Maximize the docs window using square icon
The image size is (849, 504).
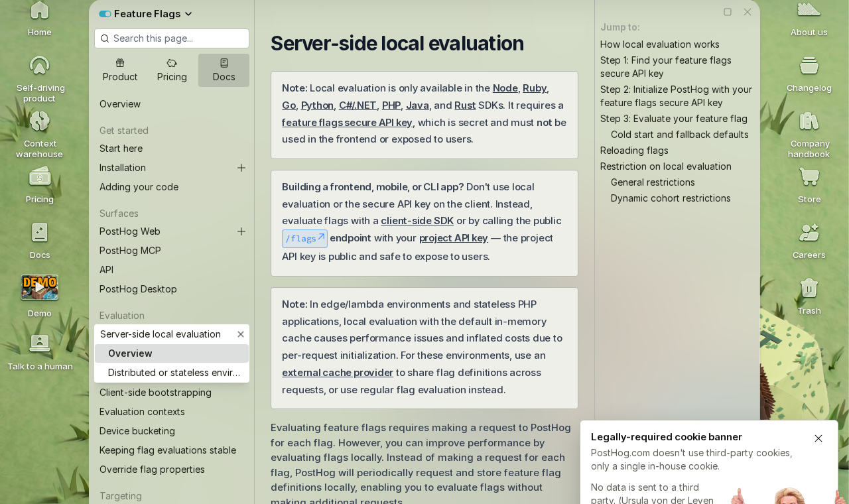pyautogui.click(x=728, y=12)
